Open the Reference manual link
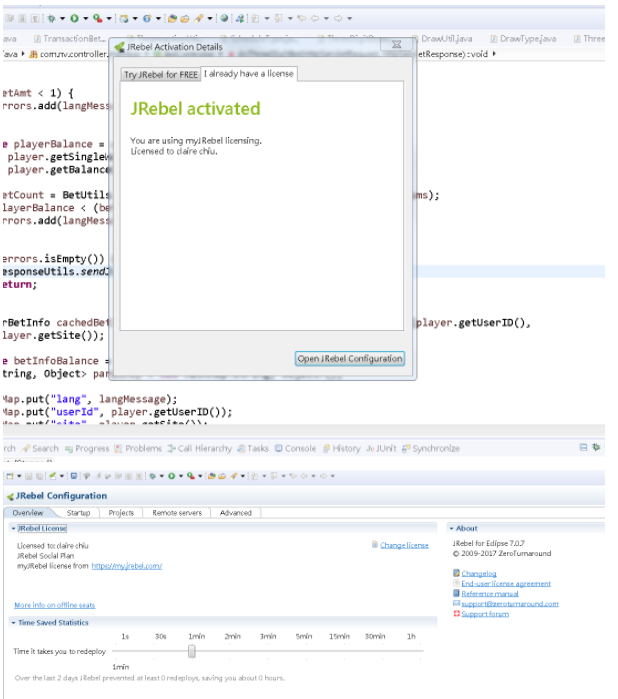Image resolution: width=618 pixels, height=699 pixels. click(490, 594)
